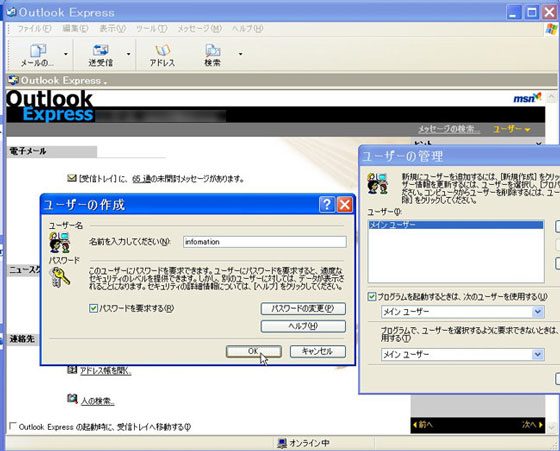This screenshot has height=451, width=560.
Task: Click the users icon in user creation dialog
Action: 60,242
